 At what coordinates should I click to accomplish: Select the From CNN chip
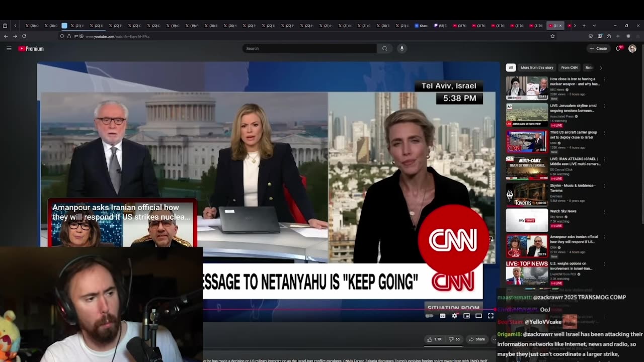point(569,67)
